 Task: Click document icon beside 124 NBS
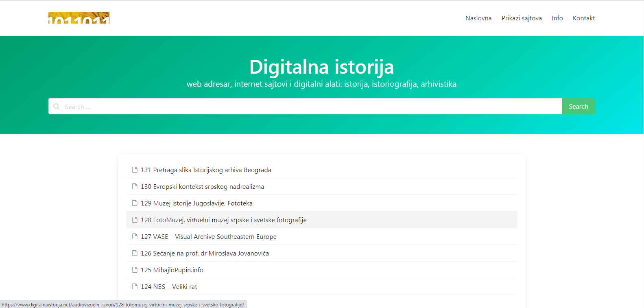click(x=135, y=286)
